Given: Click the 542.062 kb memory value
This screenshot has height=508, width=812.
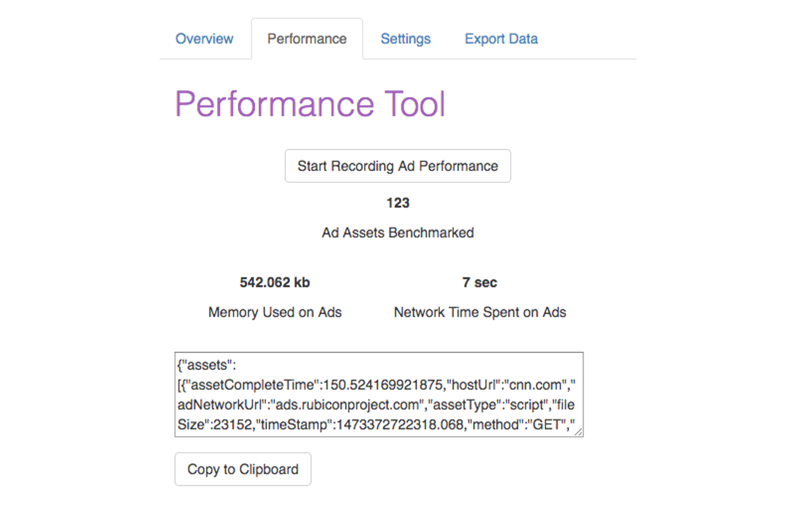Looking at the screenshot, I should 275,283.
